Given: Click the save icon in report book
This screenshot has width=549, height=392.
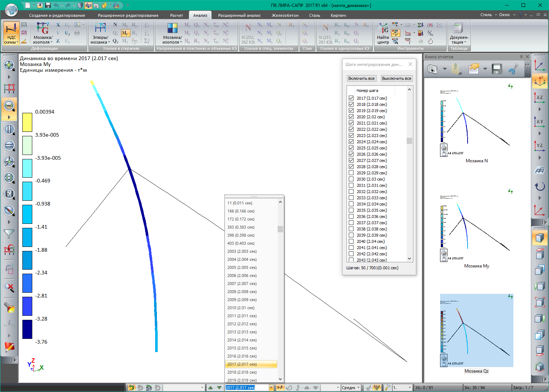Looking at the screenshot, I should tap(497, 69).
